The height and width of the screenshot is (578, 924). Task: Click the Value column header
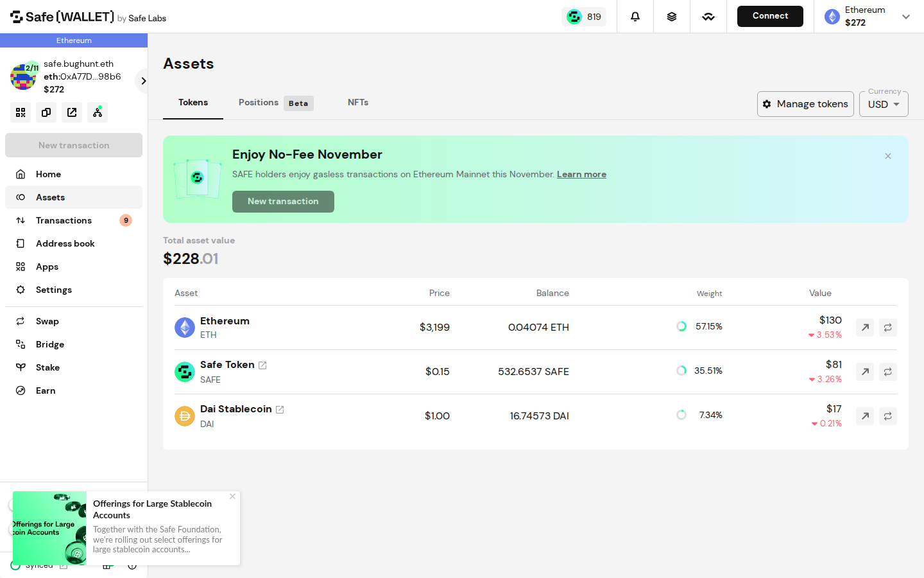[820, 293]
